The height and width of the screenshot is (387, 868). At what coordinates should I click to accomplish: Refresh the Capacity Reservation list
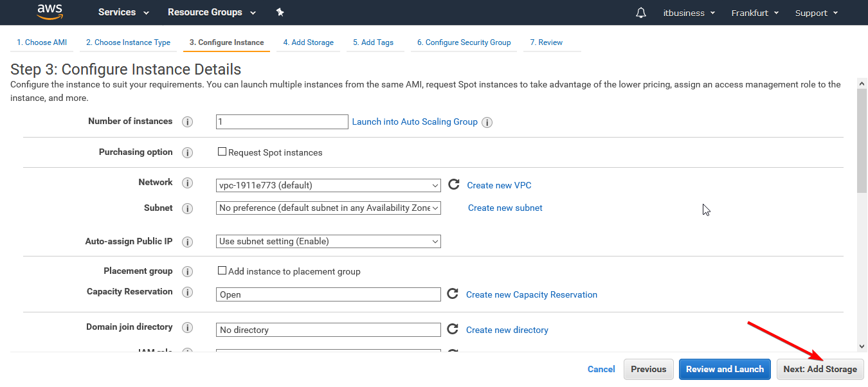[453, 294]
